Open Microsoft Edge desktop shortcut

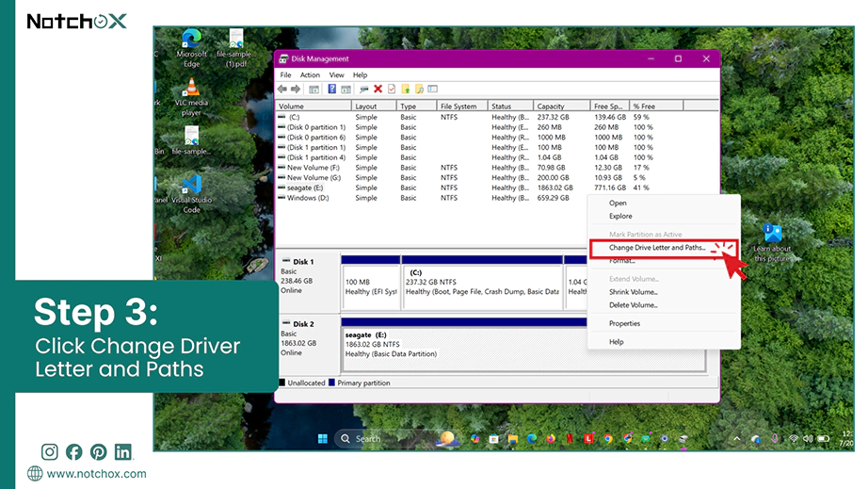(x=191, y=48)
